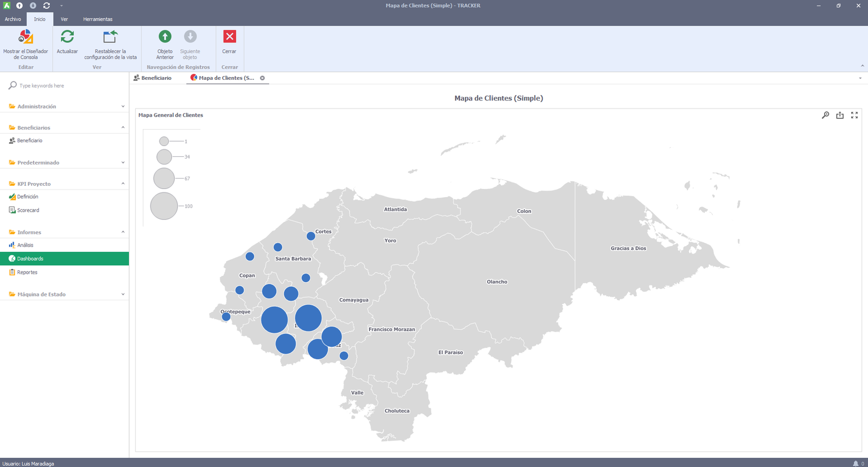
Task: Click the export icon on map panel
Action: (840, 115)
